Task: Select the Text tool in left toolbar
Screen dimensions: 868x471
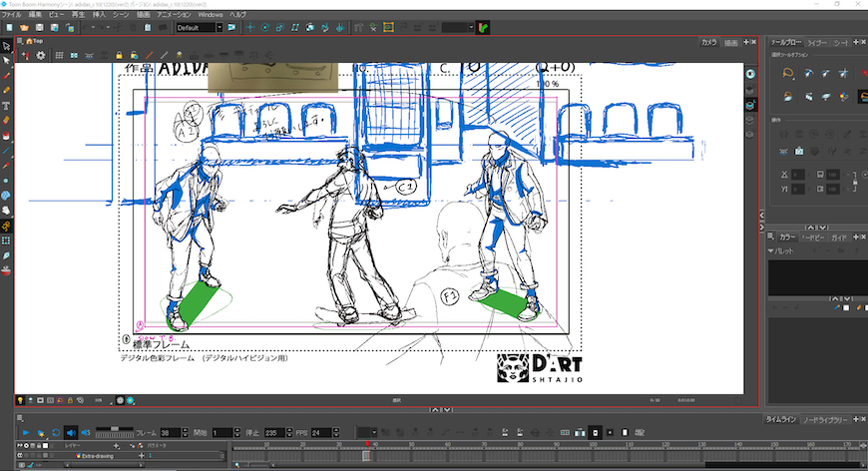Action: pos(6,105)
